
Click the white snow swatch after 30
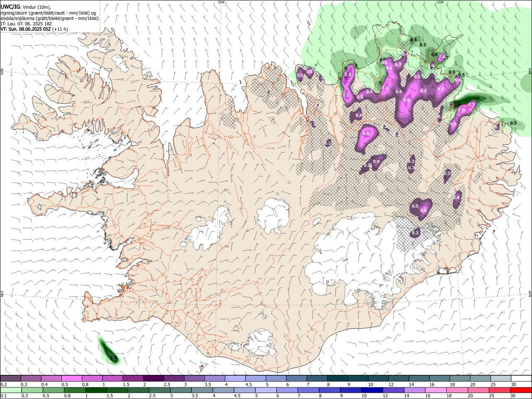coord(521,378)
